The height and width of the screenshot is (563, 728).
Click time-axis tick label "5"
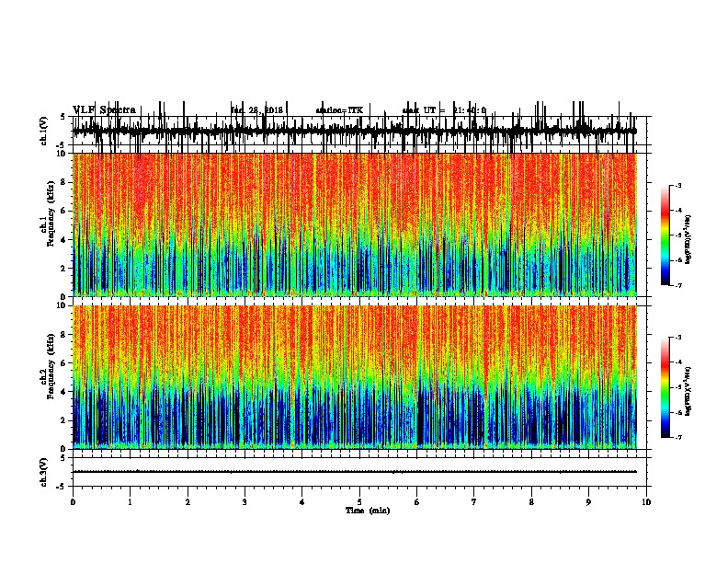click(x=359, y=502)
